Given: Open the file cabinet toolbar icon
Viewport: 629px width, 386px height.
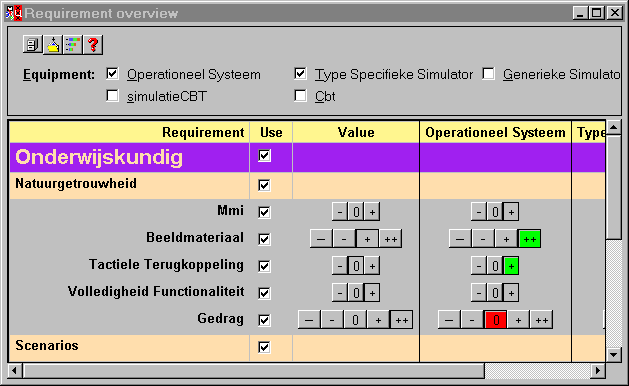Looking at the screenshot, I should (32, 45).
